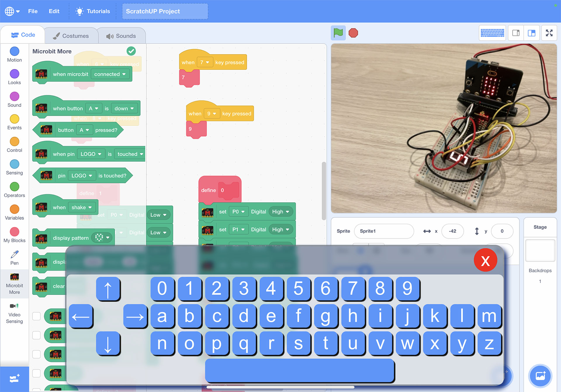Image resolution: width=561 pixels, height=392 pixels.
Task: Close the virtual keyboard with red X
Action: click(485, 260)
